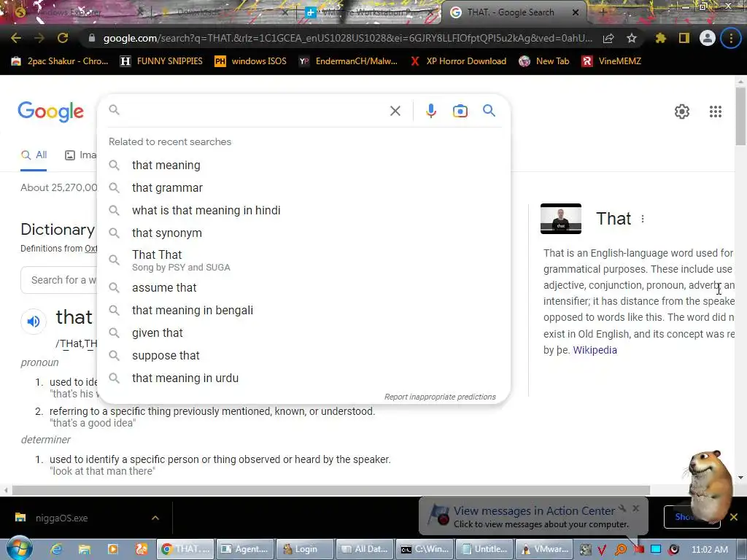This screenshot has width=747, height=560.
Task: Open 2pac Shakur bookmark
Action: coord(60,61)
